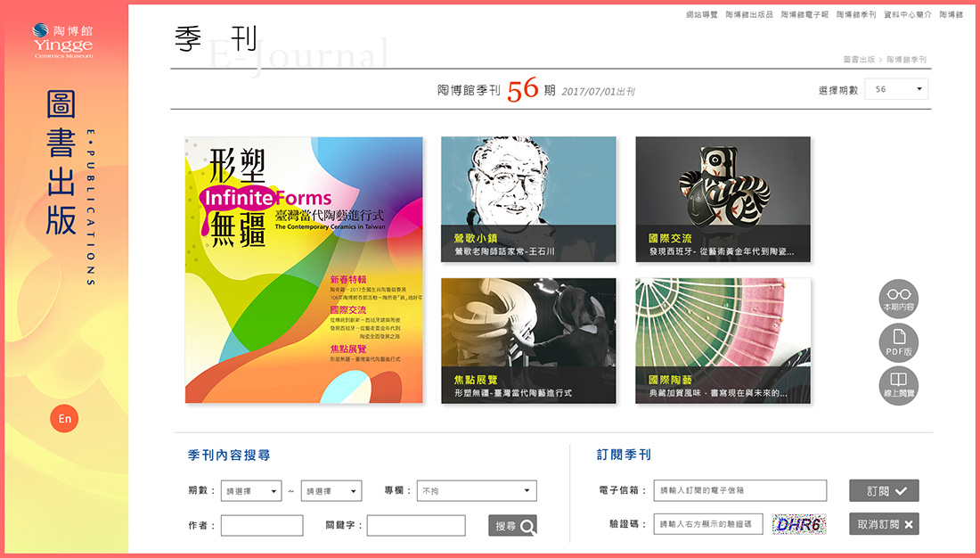Click the 圖書出版 breadcrumb link
Screen dimensions: 980x558
click(859, 60)
